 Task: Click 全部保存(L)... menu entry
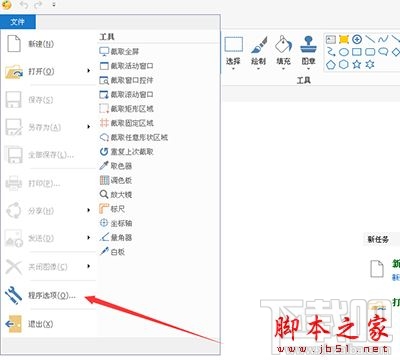(x=51, y=155)
